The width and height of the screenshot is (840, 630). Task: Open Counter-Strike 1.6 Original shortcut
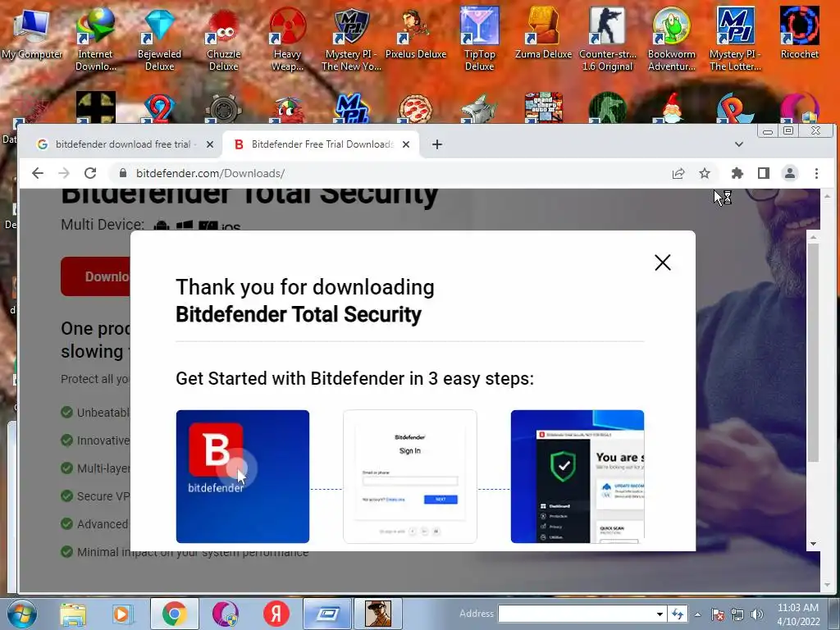point(608,39)
